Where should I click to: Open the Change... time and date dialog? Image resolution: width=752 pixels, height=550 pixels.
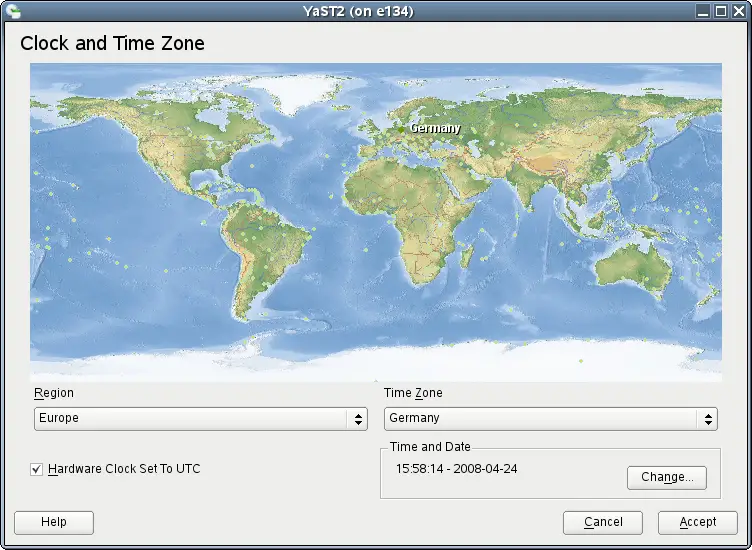667,477
